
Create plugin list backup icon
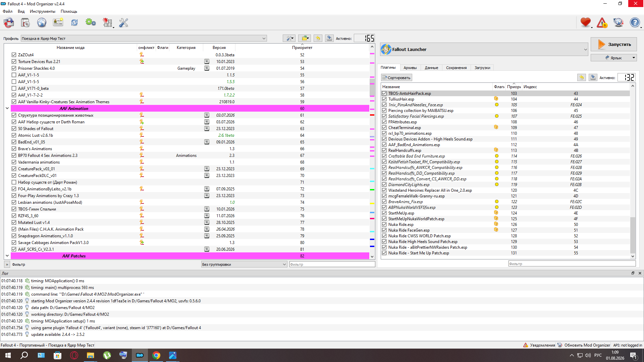coord(593,77)
